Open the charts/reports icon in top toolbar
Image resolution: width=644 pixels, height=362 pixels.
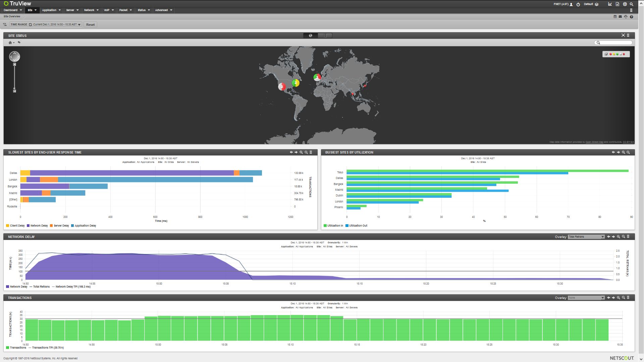(x=610, y=4)
